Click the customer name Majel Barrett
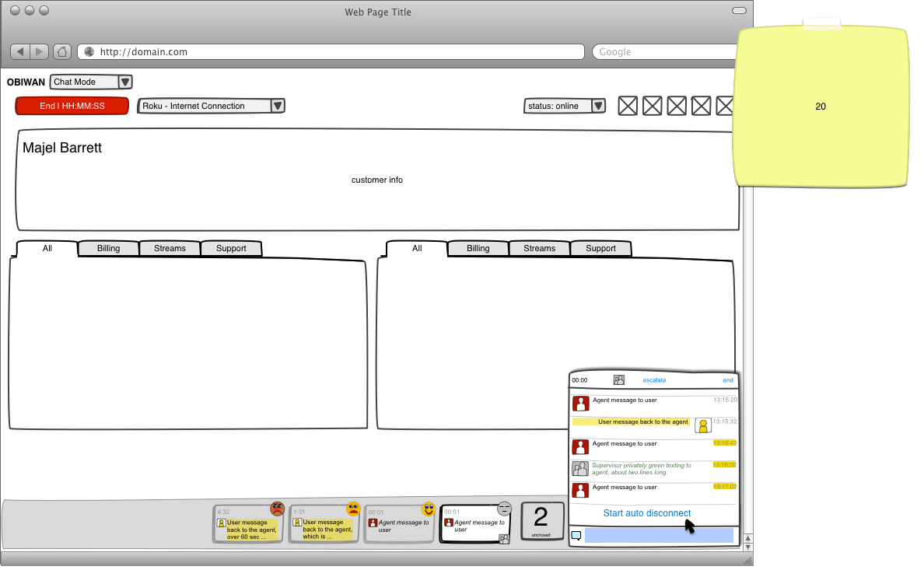The height and width of the screenshot is (570, 924). (62, 148)
